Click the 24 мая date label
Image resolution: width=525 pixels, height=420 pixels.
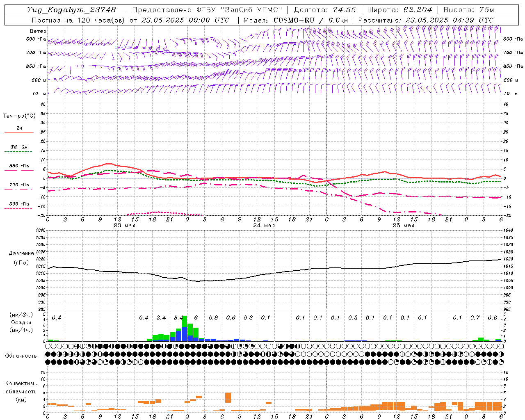pos(264,226)
